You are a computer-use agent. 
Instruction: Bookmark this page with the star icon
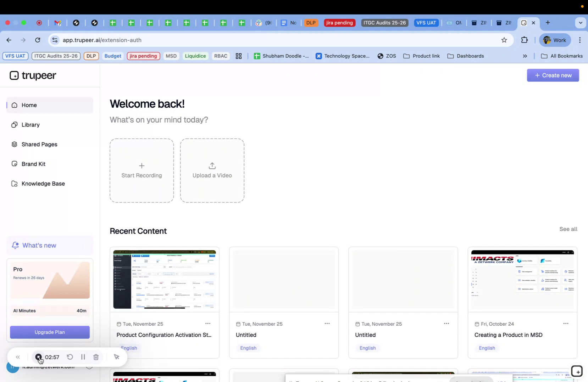tap(504, 40)
